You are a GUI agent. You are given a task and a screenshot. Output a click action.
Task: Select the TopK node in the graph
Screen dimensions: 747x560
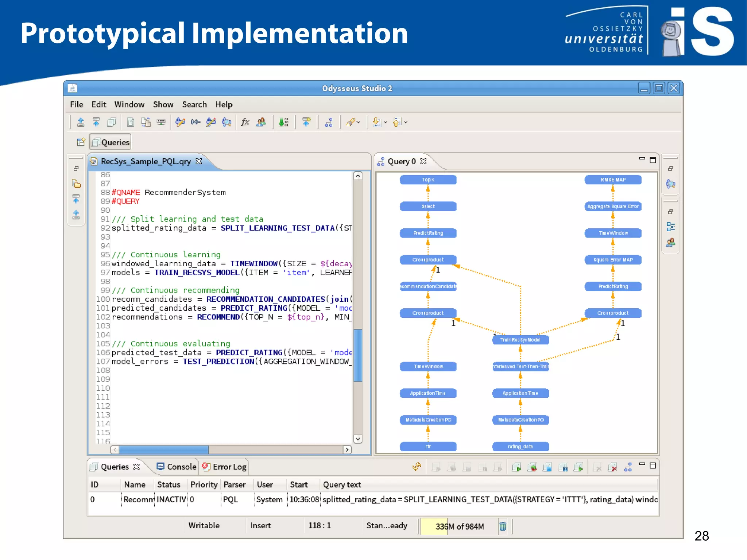pos(428,180)
